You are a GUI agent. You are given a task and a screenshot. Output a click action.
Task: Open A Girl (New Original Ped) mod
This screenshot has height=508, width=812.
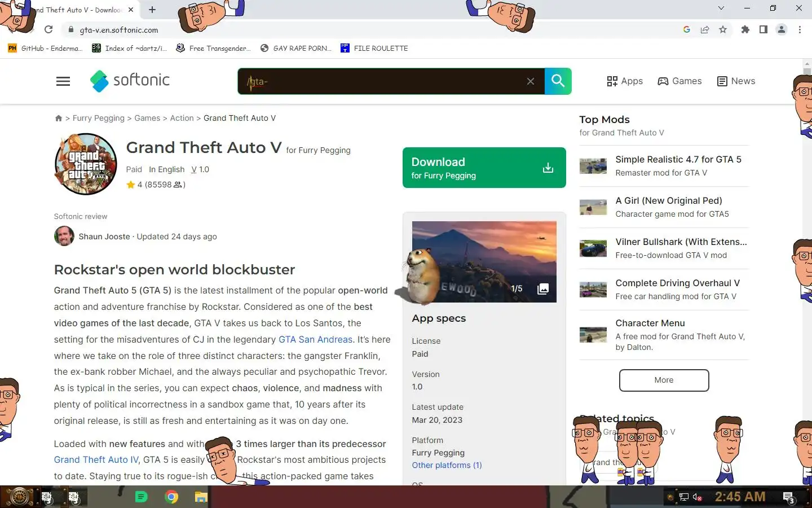pyautogui.click(x=669, y=201)
